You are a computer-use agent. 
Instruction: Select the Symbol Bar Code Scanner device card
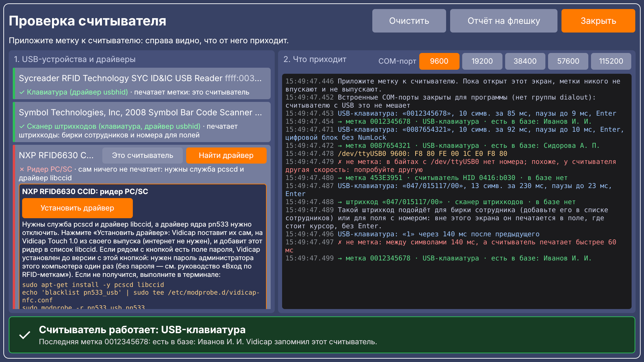(x=142, y=122)
